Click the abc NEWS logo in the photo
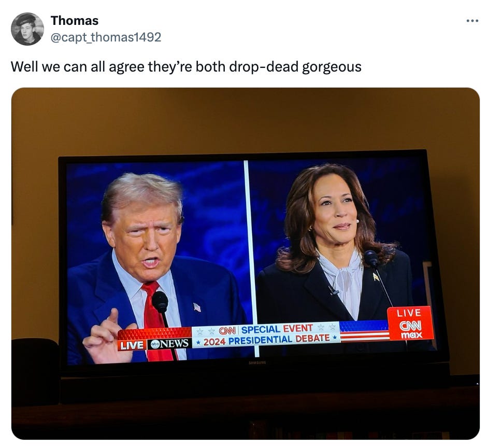Image resolution: width=487 pixels, height=448 pixels. tap(169, 344)
